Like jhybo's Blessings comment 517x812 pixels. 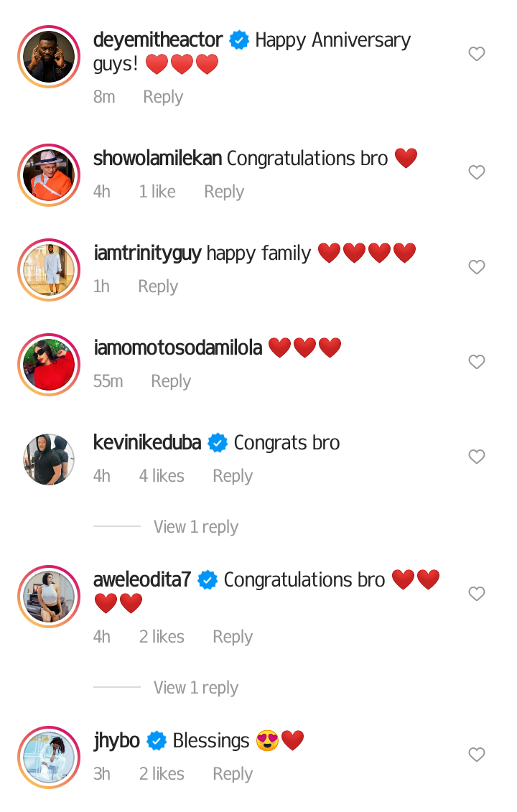[x=476, y=755]
